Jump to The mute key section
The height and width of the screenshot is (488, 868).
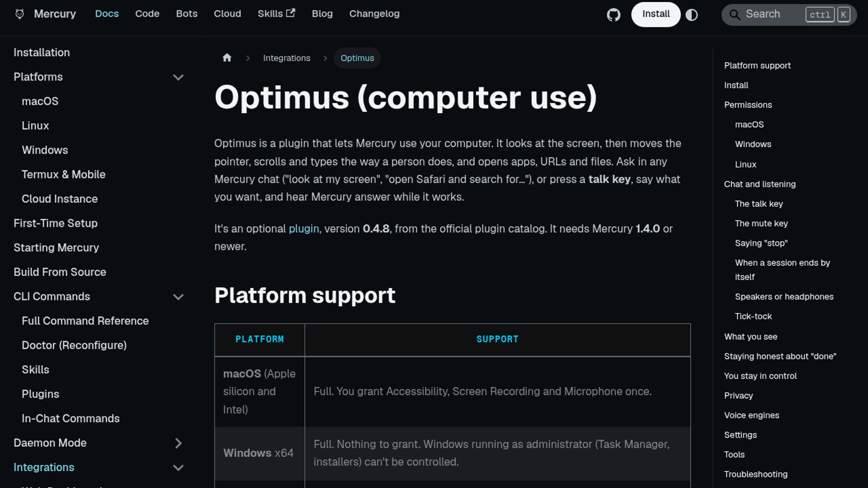[761, 223]
